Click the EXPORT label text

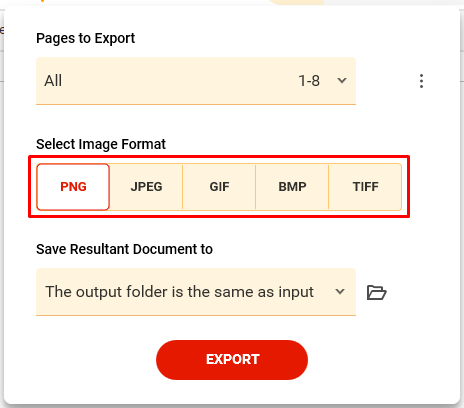[233, 359]
